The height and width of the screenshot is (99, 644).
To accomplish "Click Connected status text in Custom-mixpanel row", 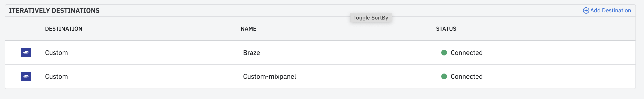I will tap(466, 76).
